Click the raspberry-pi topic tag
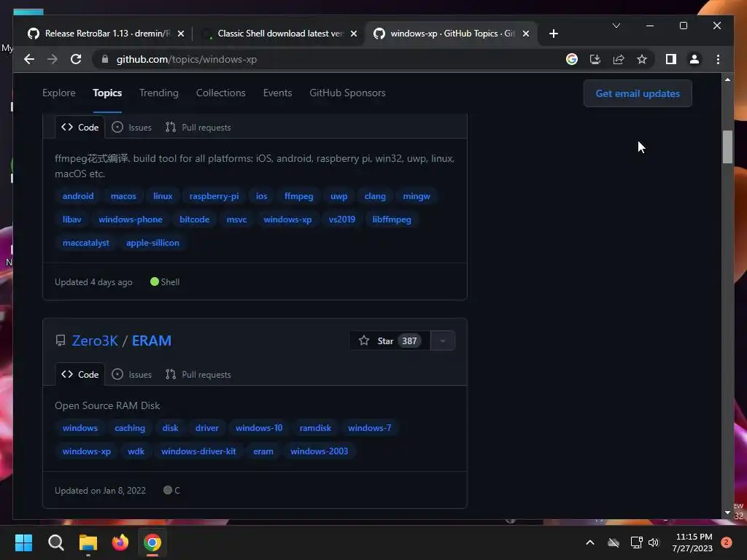 pyautogui.click(x=214, y=196)
